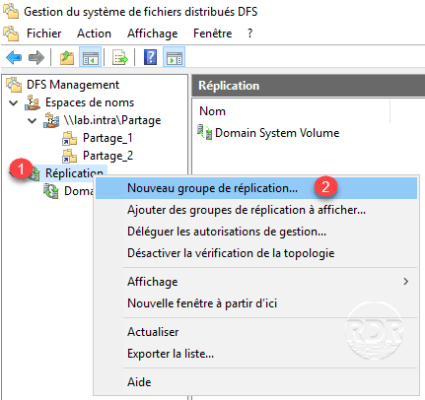The image size is (425, 400).
Task: Click the Up one level folder icon
Action: pyautogui.click(x=67, y=58)
